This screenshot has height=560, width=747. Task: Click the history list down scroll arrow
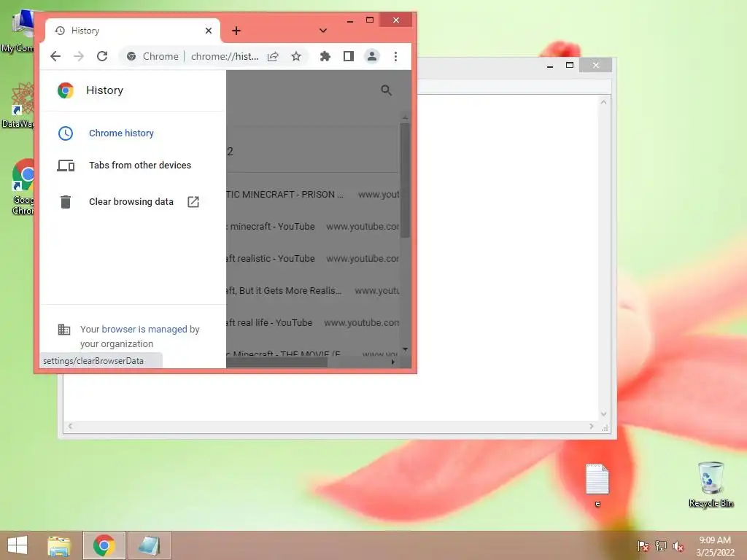coord(405,349)
